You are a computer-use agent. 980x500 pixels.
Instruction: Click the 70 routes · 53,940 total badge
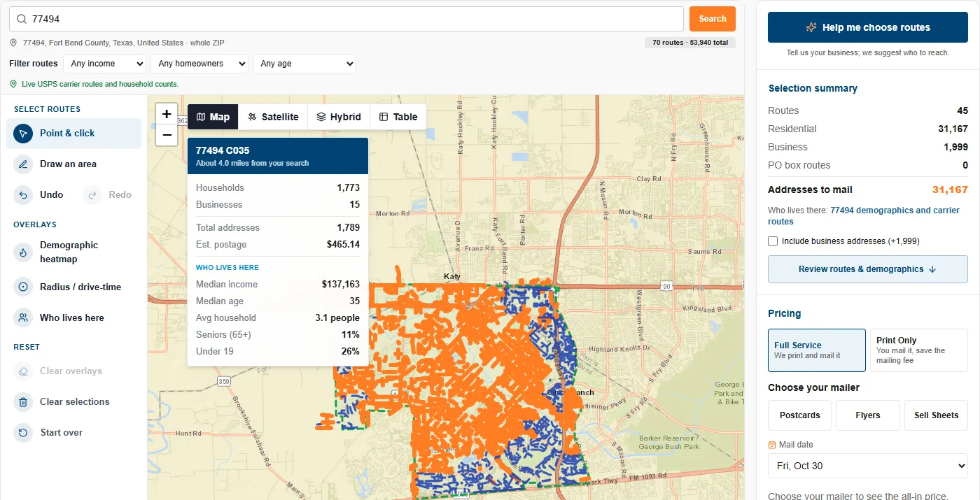[x=690, y=43]
